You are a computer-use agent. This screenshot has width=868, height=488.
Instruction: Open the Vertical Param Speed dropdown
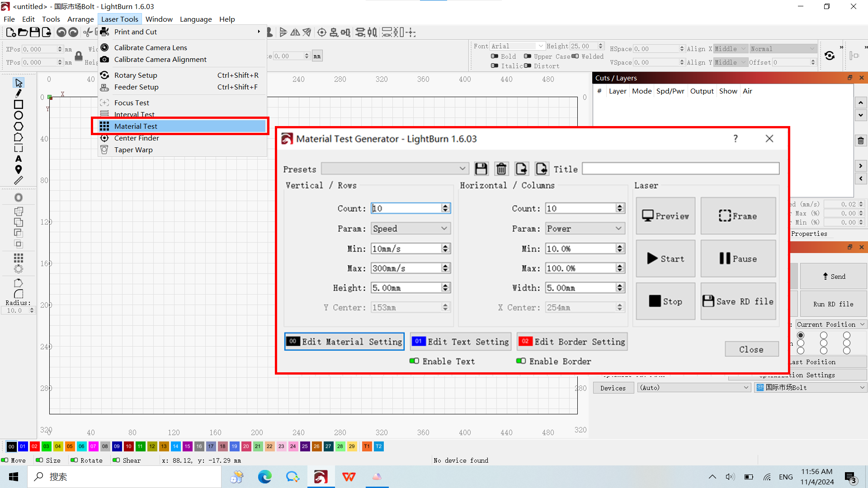410,229
